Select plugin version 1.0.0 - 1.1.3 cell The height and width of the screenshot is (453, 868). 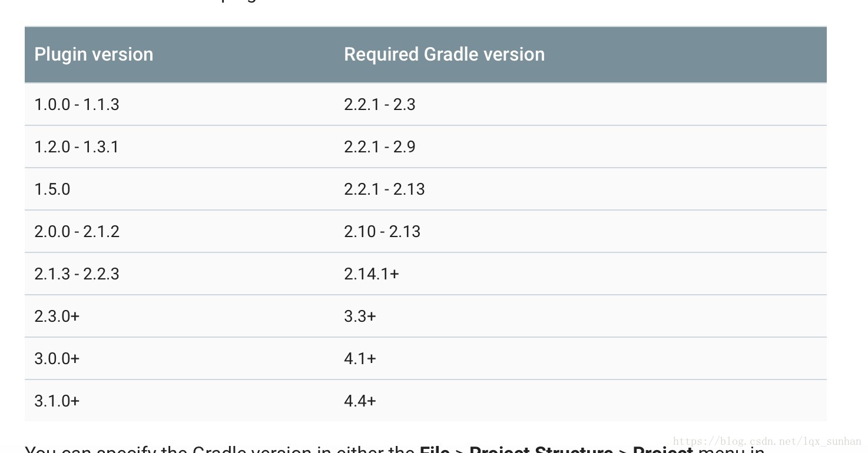click(77, 105)
